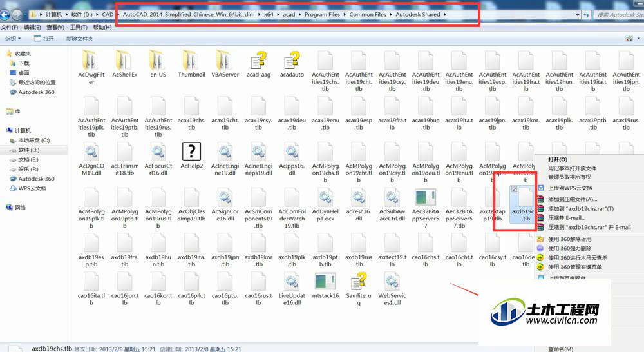Select the axdb19esp.tlb file

(91, 250)
